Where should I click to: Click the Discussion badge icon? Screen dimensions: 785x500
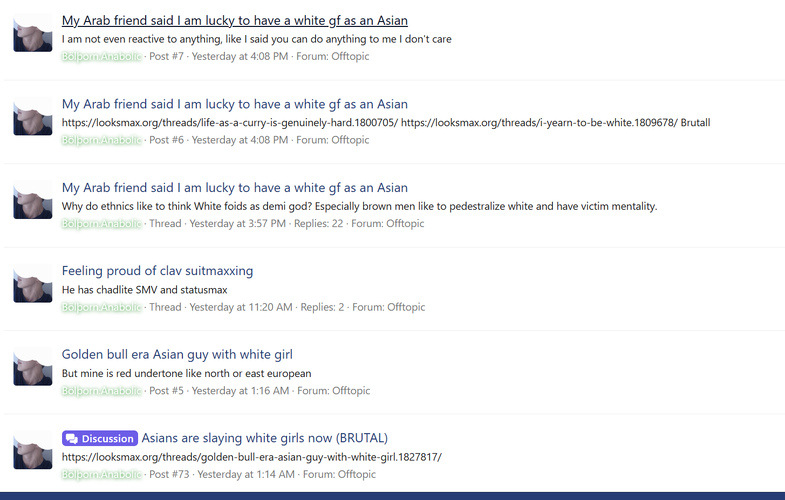click(72, 439)
